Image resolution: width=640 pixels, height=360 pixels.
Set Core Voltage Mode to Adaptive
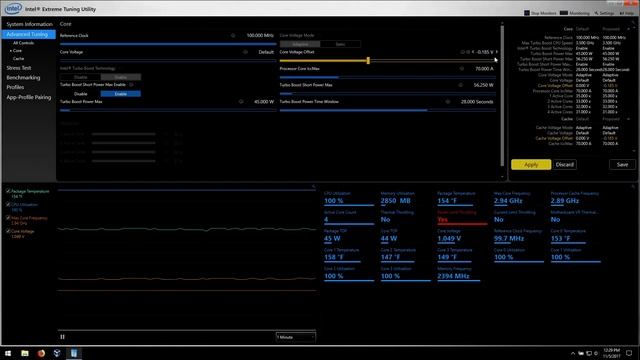click(x=300, y=44)
